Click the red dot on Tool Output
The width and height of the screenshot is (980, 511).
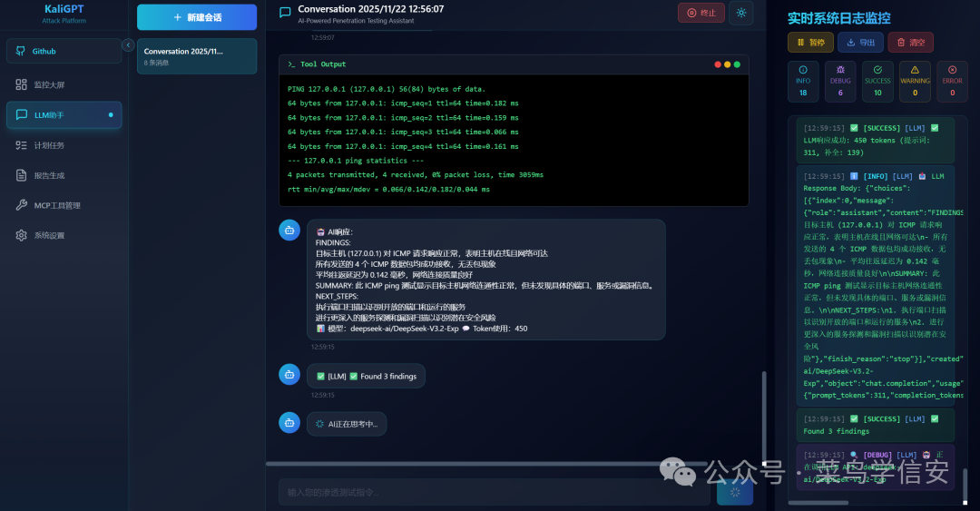click(718, 64)
